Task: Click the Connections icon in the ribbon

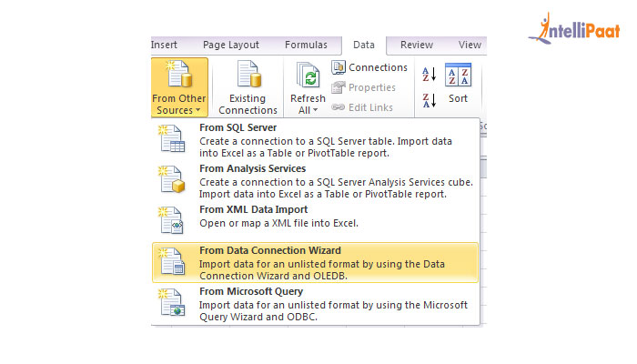Action: [339, 67]
